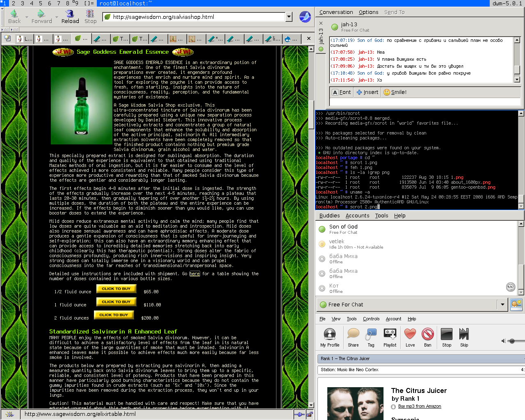Open the Smile! emoticon picker
The height and width of the screenshot is (420, 525).
[395, 92]
